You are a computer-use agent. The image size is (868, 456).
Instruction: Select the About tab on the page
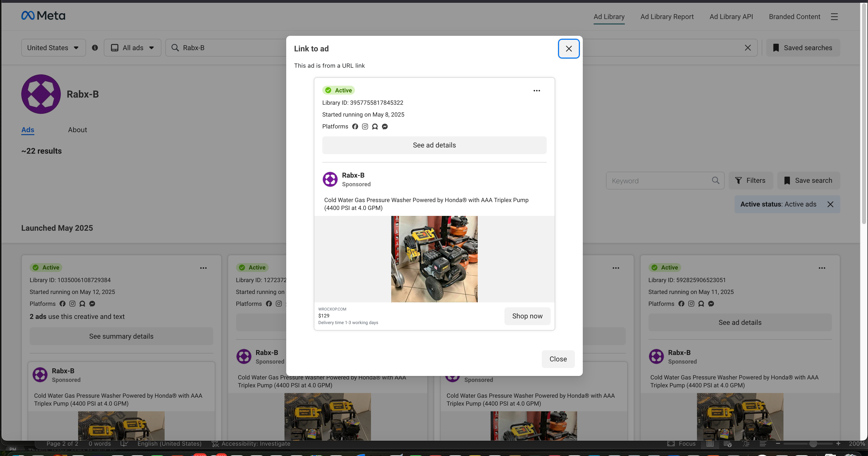click(77, 130)
